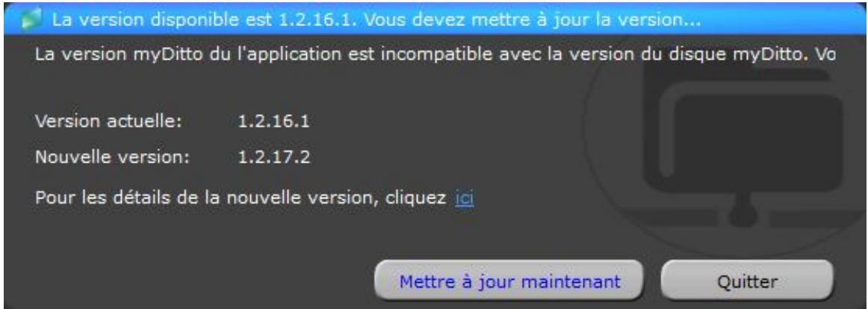This screenshot has width=868, height=309.
Task: Click the Quitter button
Action: pos(747,281)
